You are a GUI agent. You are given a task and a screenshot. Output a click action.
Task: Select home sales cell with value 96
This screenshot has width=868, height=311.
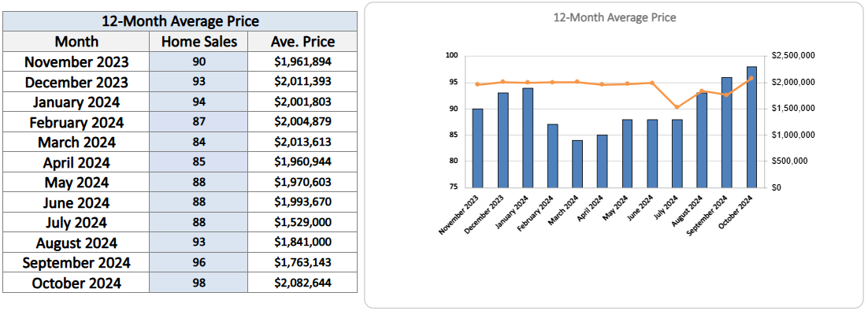tap(198, 262)
